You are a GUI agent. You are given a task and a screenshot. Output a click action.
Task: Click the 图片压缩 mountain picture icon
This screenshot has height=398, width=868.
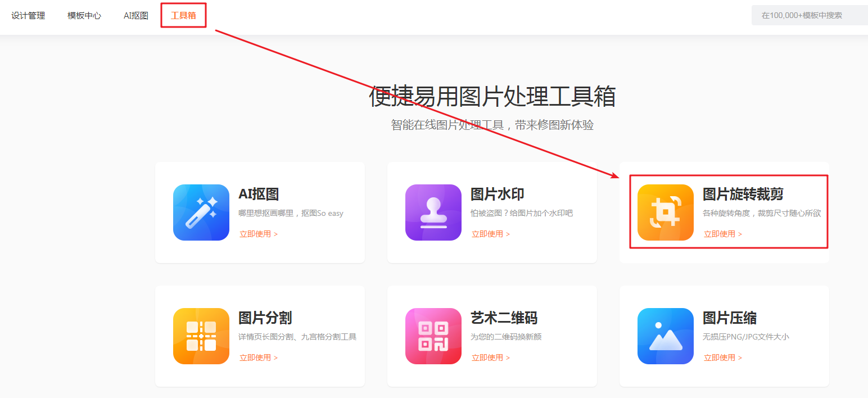point(666,336)
